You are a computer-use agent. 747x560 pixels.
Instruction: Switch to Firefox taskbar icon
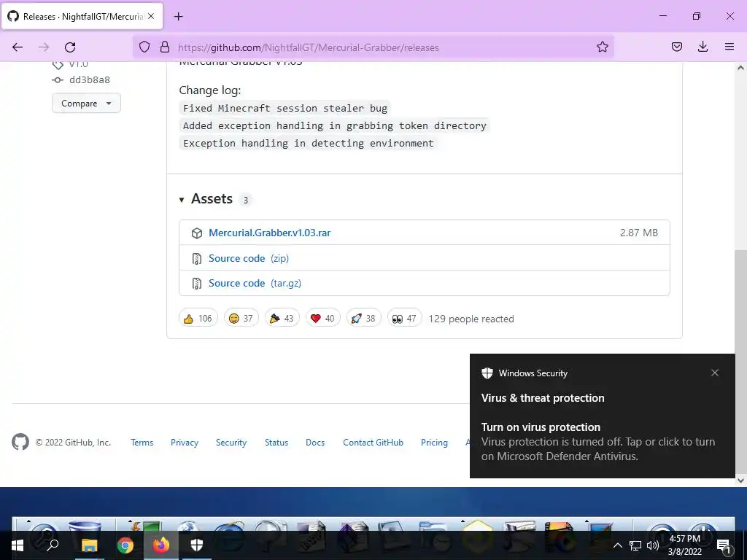[x=161, y=545]
